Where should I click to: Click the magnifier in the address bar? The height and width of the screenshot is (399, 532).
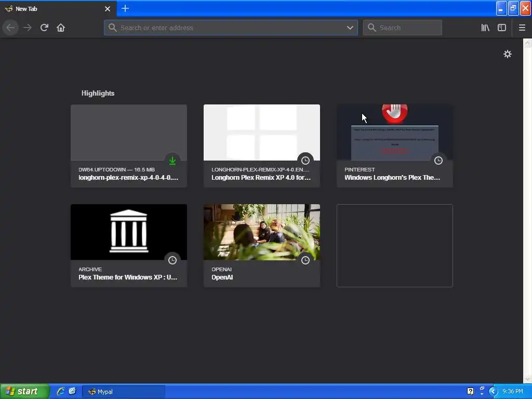click(113, 28)
